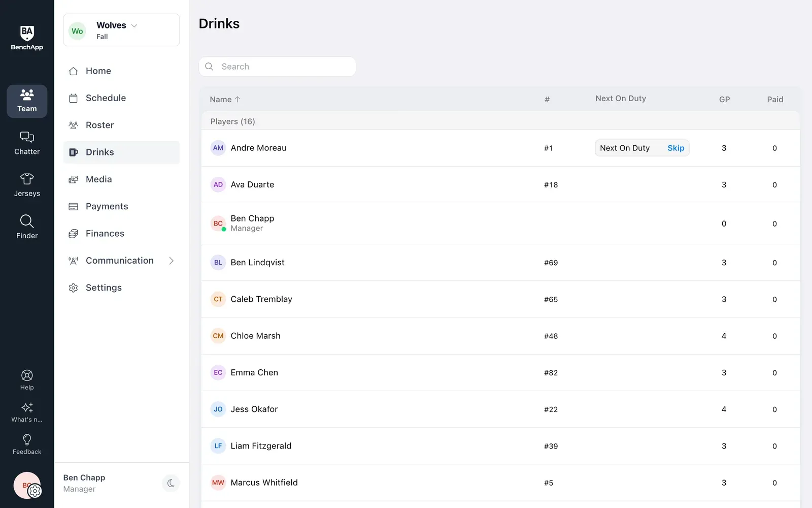Click the Players (16) group header
This screenshot has height=508, width=812.
[x=500, y=121]
